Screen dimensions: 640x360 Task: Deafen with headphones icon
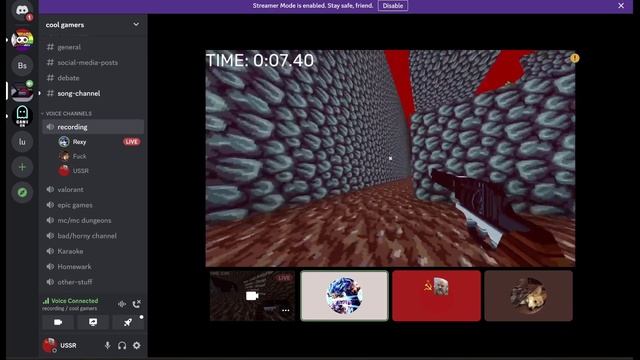tap(122, 345)
